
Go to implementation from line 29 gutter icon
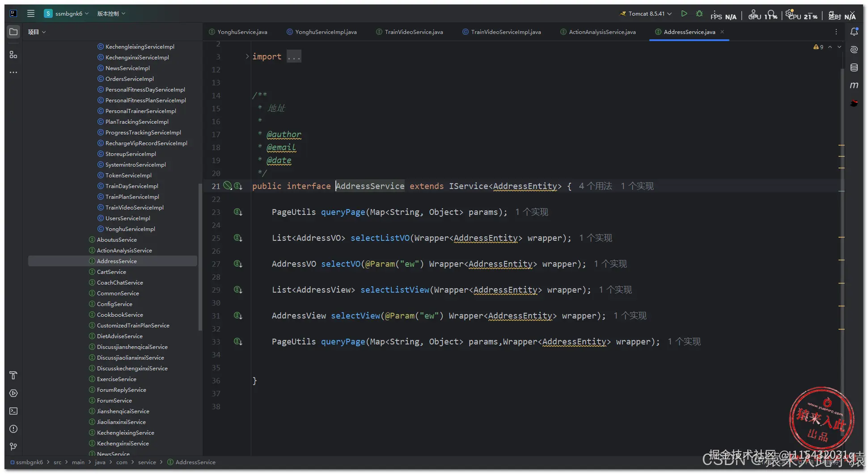point(238,289)
